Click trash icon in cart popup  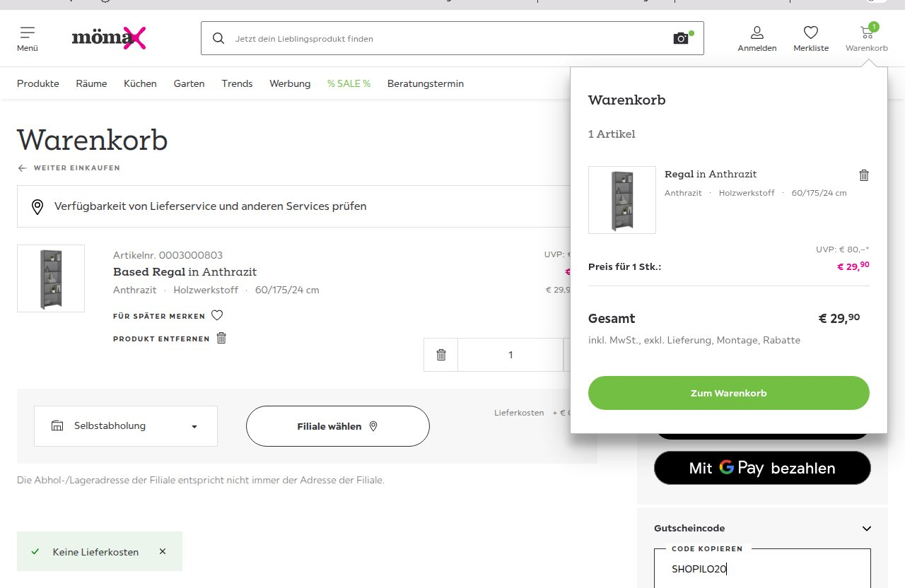pyautogui.click(x=864, y=175)
